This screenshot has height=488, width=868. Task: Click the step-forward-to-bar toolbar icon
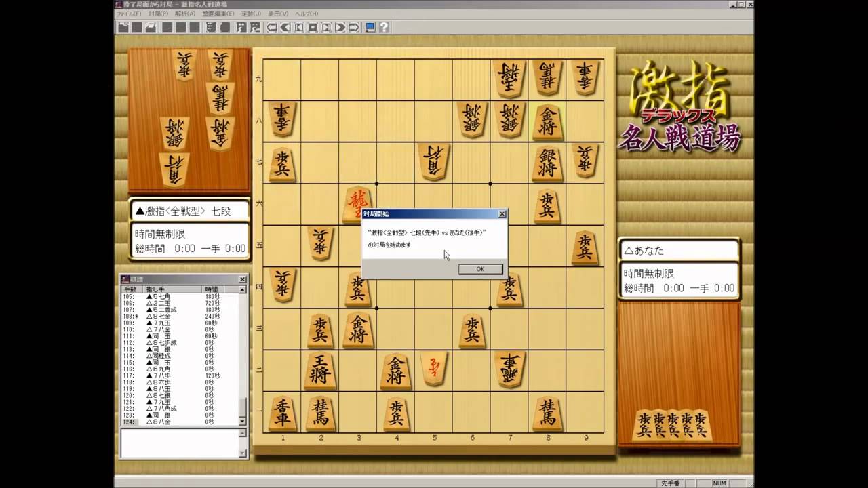(x=326, y=27)
